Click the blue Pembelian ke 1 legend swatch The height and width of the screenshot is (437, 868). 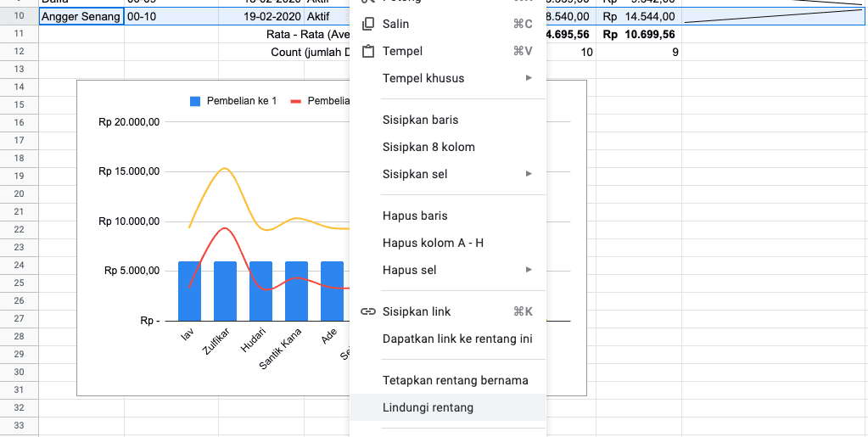(195, 101)
